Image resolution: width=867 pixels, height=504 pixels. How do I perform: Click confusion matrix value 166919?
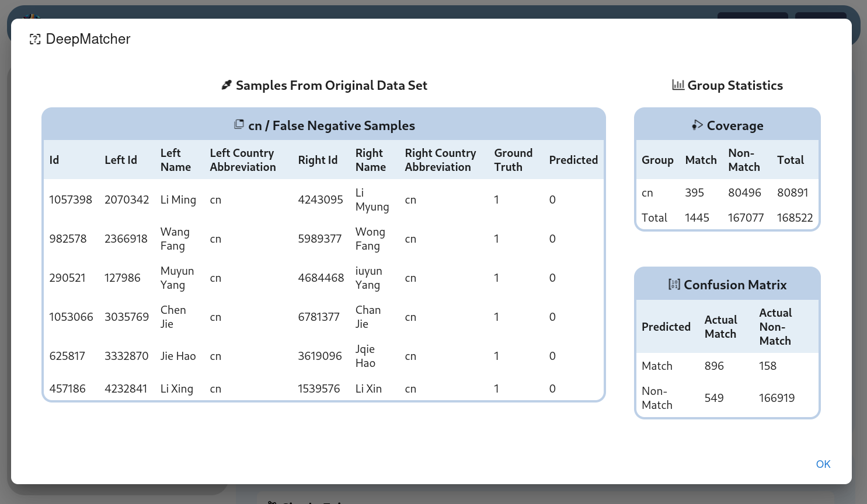click(777, 398)
